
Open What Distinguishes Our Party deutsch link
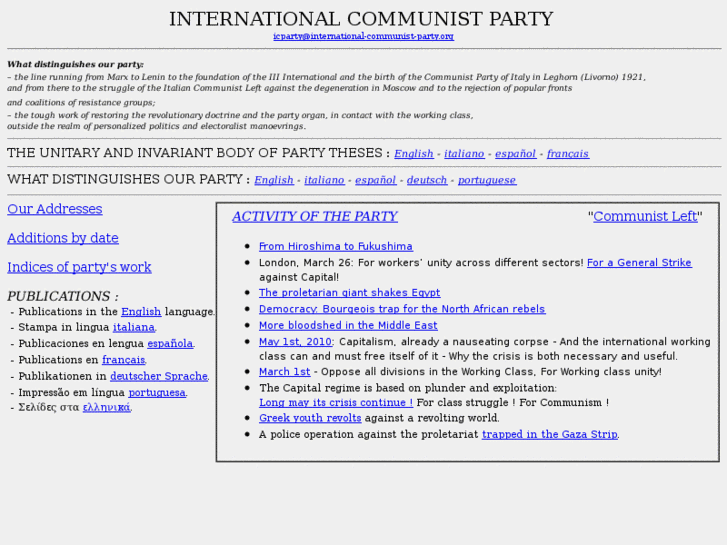tap(427, 180)
